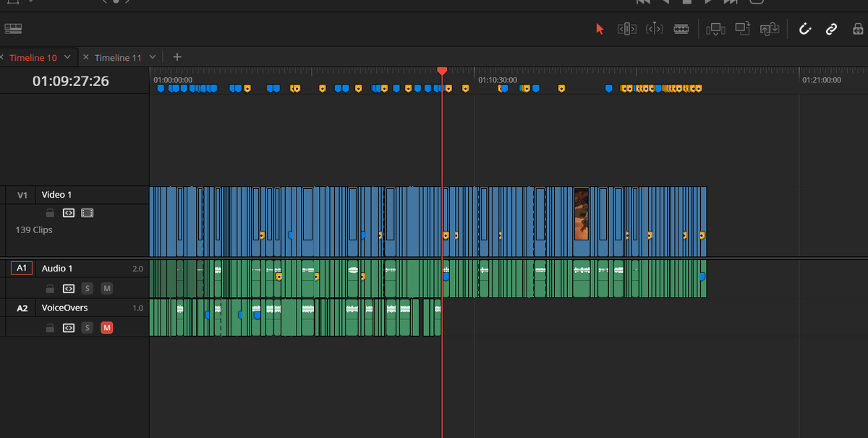
Task: Activate the Trim Edit Mode tool
Action: 626,29
